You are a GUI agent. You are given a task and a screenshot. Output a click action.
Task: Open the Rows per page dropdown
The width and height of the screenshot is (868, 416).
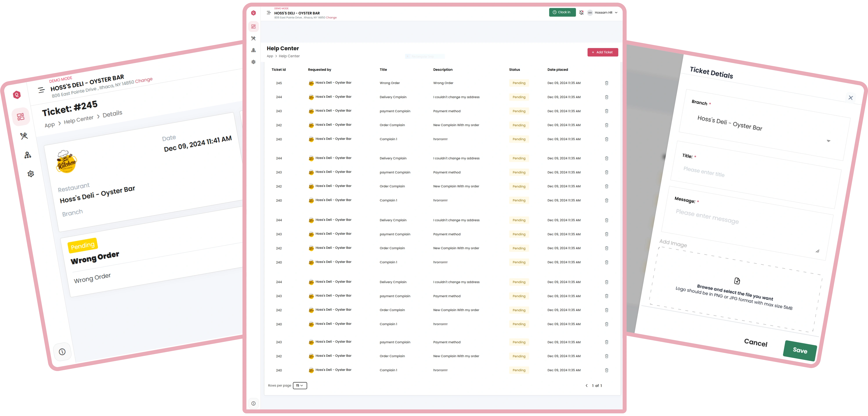pos(300,385)
